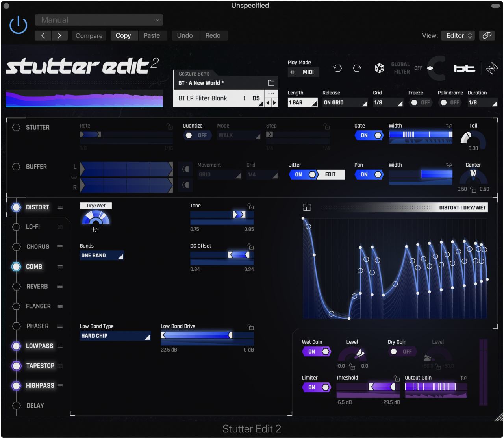Open the Length dropdown showing 1 BAR
The height and width of the screenshot is (439, 504).
[x=302, y=102]
